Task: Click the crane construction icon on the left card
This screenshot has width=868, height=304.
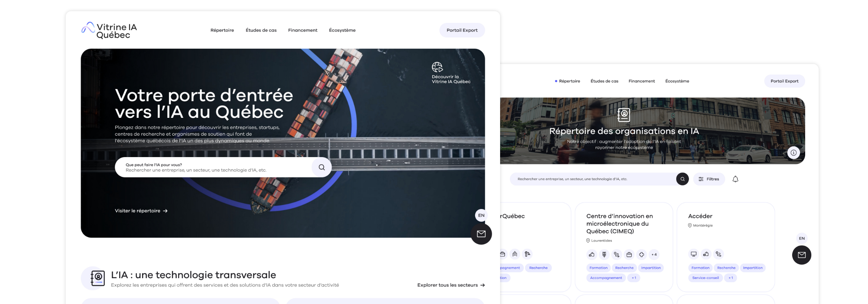Action: (x=527, y=254)
